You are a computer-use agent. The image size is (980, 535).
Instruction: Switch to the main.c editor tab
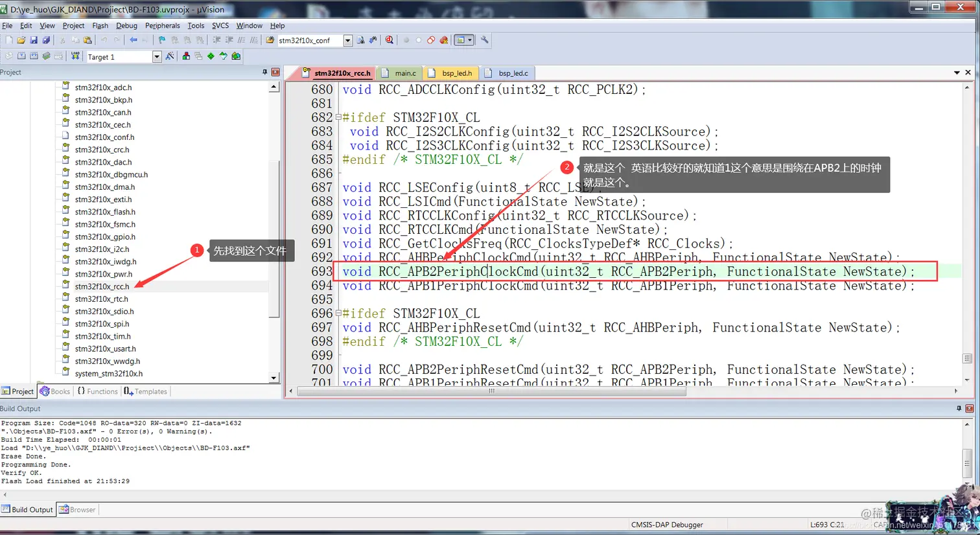tap(399, 73)
